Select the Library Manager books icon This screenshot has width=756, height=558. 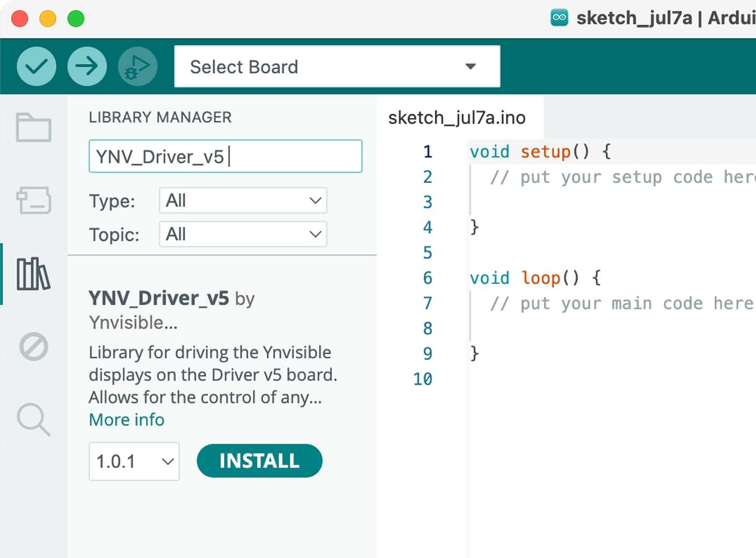[x=34, y=274]
